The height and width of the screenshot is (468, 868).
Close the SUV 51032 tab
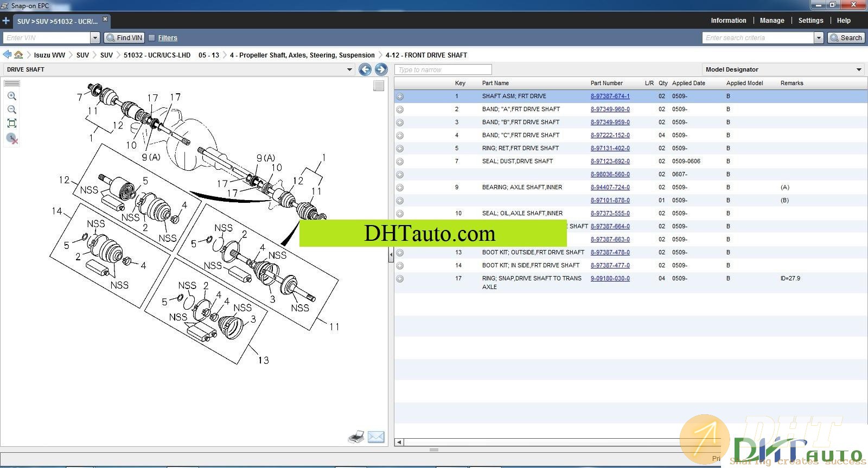pos(105,19)
